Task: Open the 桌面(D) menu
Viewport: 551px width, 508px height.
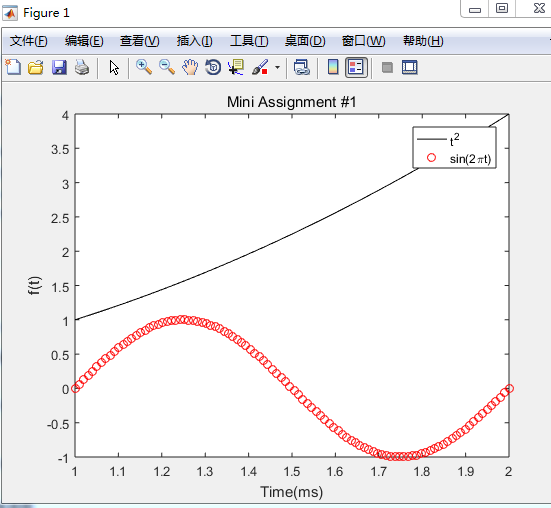Action: pos(305,41)
